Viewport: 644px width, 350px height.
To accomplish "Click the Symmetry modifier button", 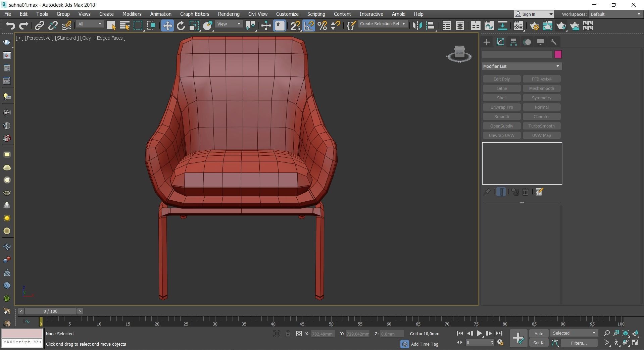I will [542, 98].
